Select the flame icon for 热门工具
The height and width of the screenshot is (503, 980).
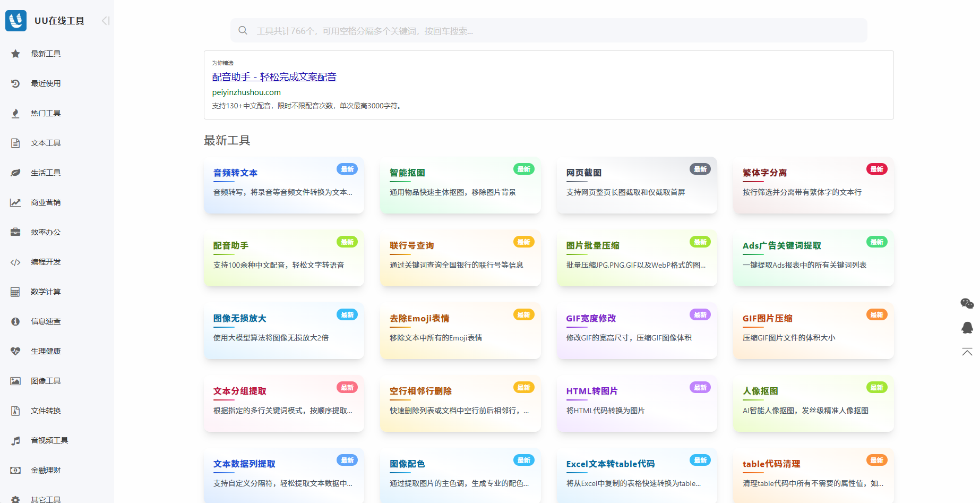pyautogui.click(x=15, y=113)
